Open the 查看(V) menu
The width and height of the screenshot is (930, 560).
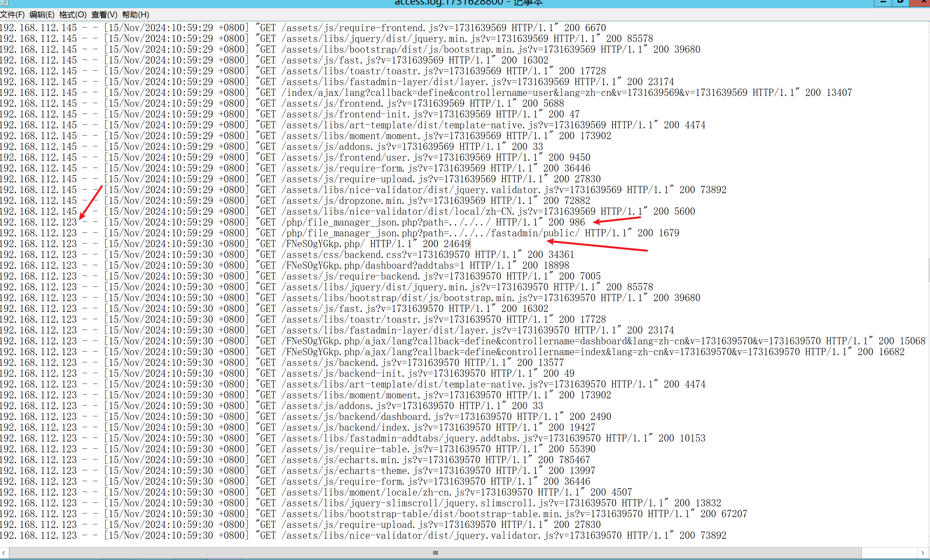point(104,15)
